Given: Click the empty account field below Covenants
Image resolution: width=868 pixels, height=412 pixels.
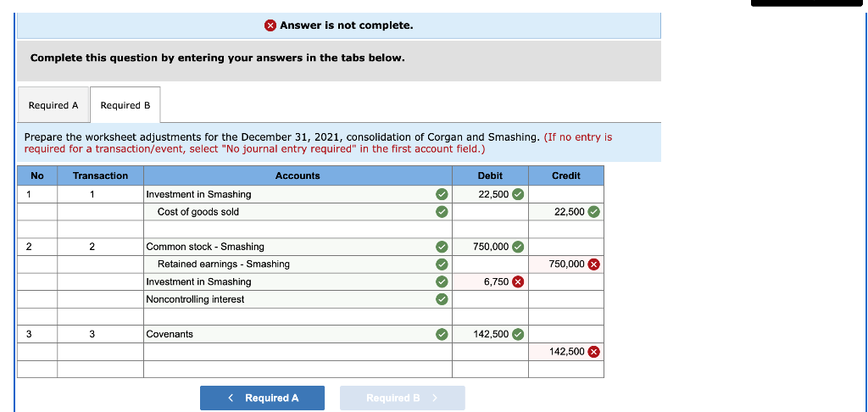Looking at the screenshot, I should [298, 352].
